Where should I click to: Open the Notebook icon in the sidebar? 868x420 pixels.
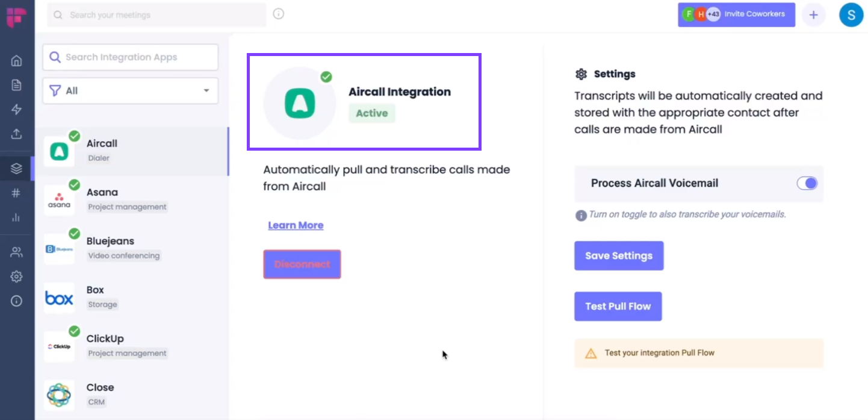(16, 84)
